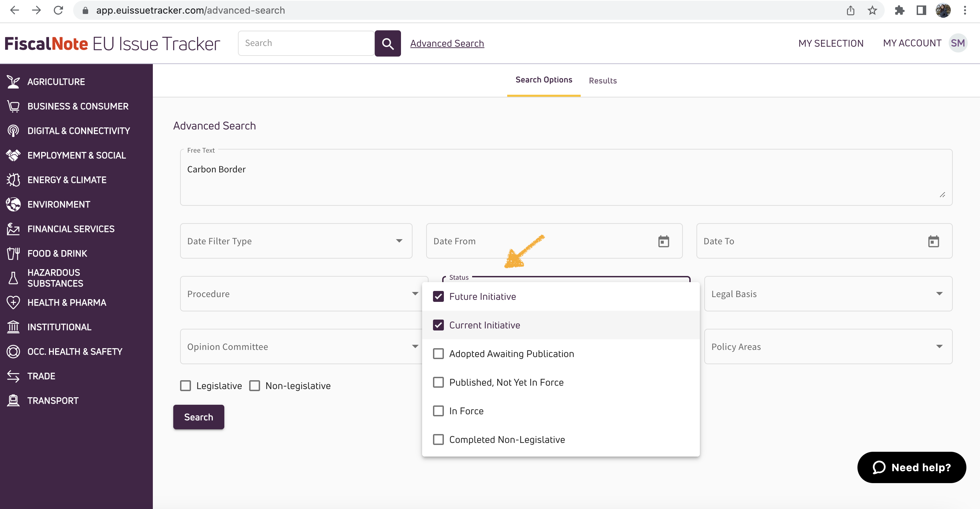This screenshot has width=980, height=509.
Task: Open the Date From calendar icon
Action: tap(663, 241)
